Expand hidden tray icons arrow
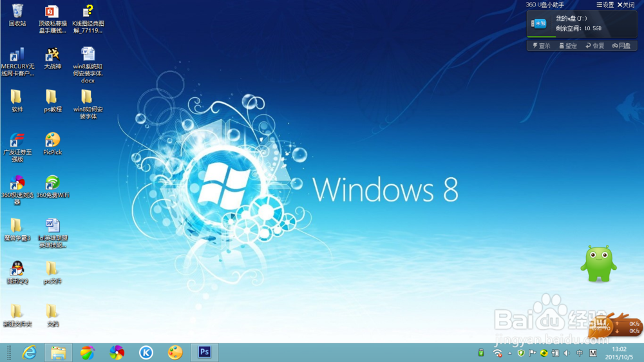Image resolution: width=644 pixels, height=362 pixels. [509, 353]
